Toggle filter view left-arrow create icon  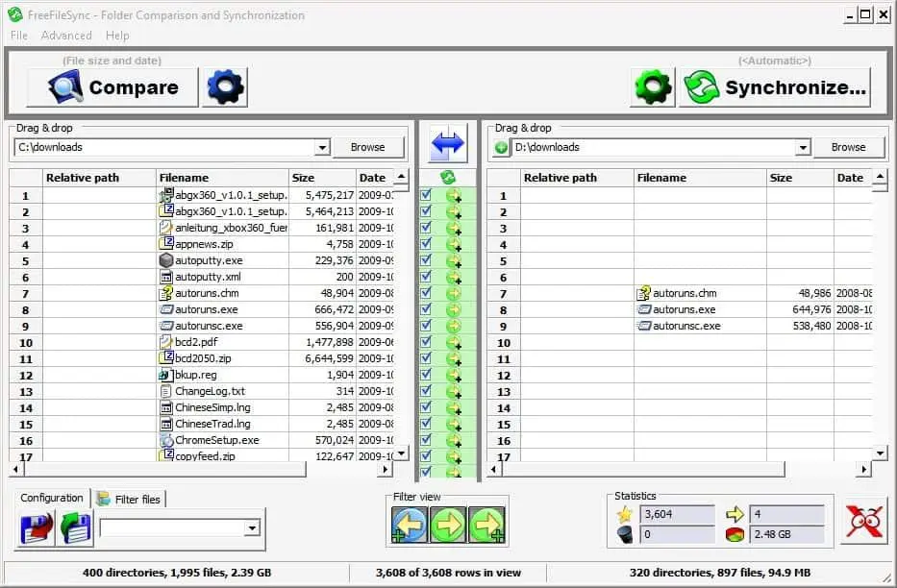coord(409,525)
